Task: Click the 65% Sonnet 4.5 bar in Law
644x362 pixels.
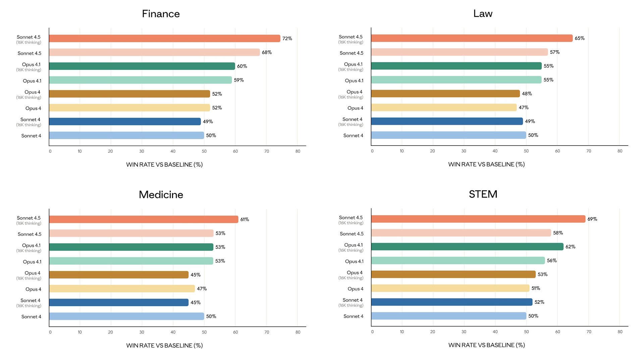Action: [x=472, y=38]
